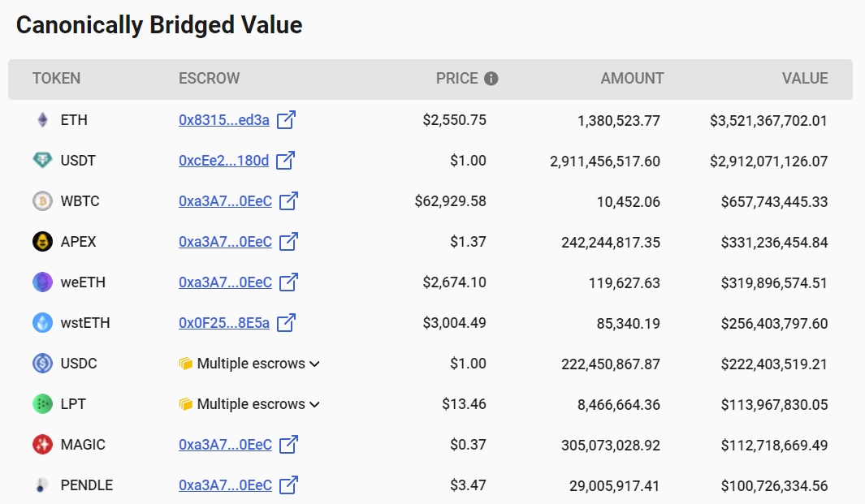Expand USDC multiple escrows chevron
Viewport: 865px width, 504px height.
click(x=314, y=364)
